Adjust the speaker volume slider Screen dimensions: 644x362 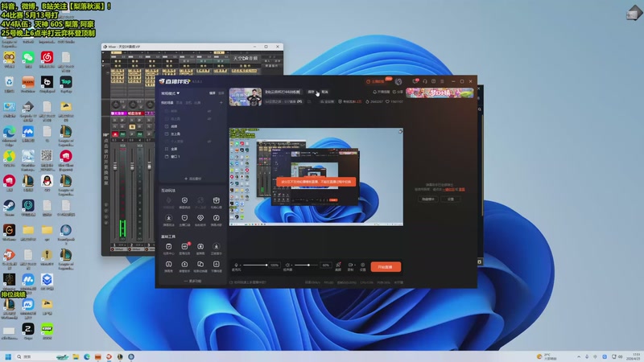click(x=307, y=265)
